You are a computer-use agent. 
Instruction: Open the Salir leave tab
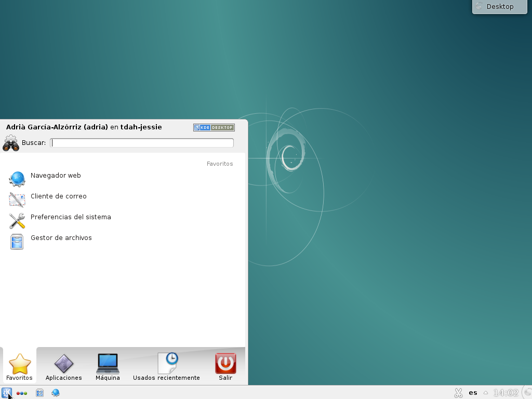(x=225, y=367)
